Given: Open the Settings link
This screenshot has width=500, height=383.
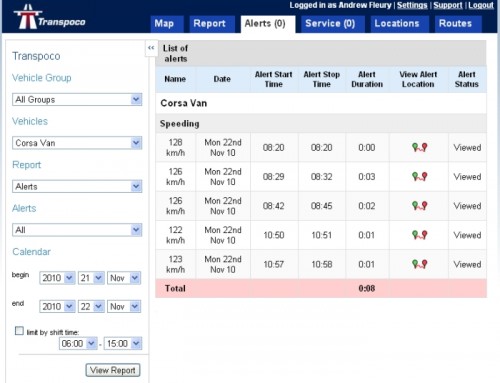Looking at the screenshot, I should (x=412, y=5).
